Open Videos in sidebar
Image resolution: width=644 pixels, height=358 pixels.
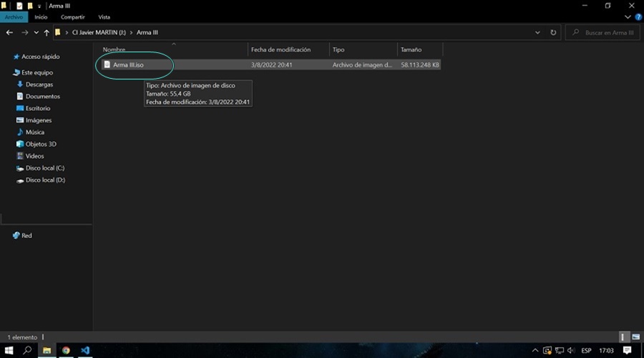click(34, 156)
